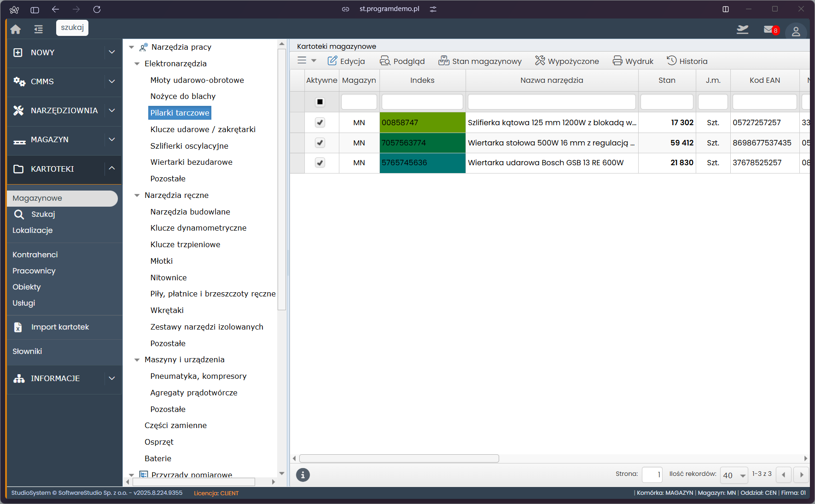This screenshot has height=504, width=815.
Task: Open Pracownicy from the sidebar menu
Action: click(34, 271)
